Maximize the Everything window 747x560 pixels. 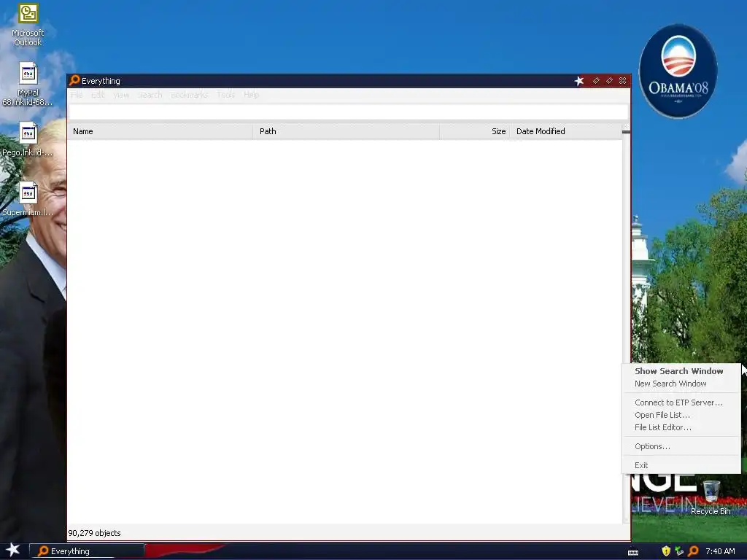point(609,80)
